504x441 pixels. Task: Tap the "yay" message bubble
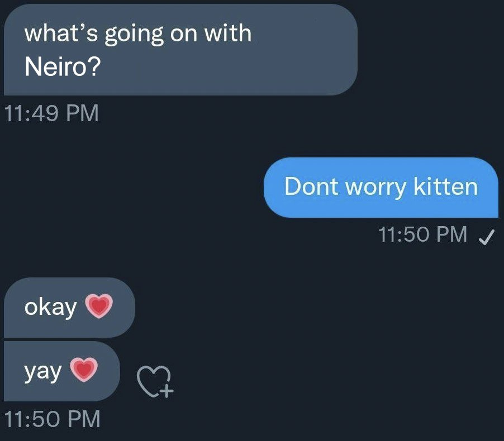[x=61, y=371]
